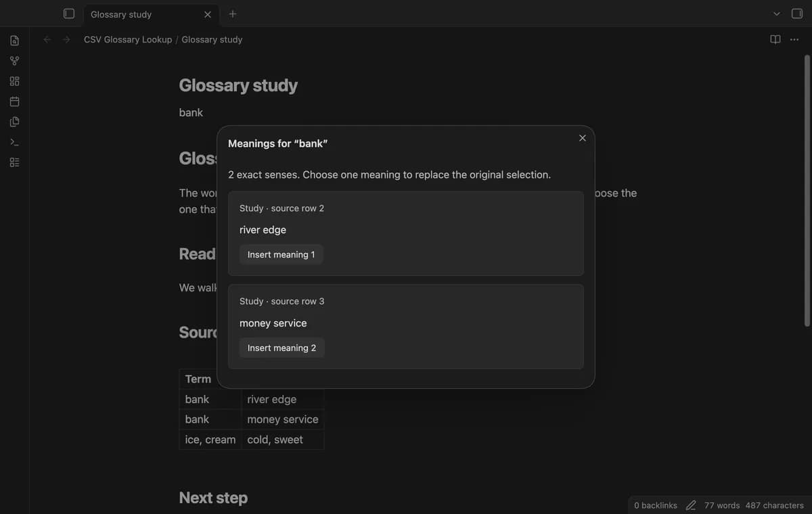Click Insert meaning 1 button
The width and height of the screenshot is (812, 514).
click(281, 254)
